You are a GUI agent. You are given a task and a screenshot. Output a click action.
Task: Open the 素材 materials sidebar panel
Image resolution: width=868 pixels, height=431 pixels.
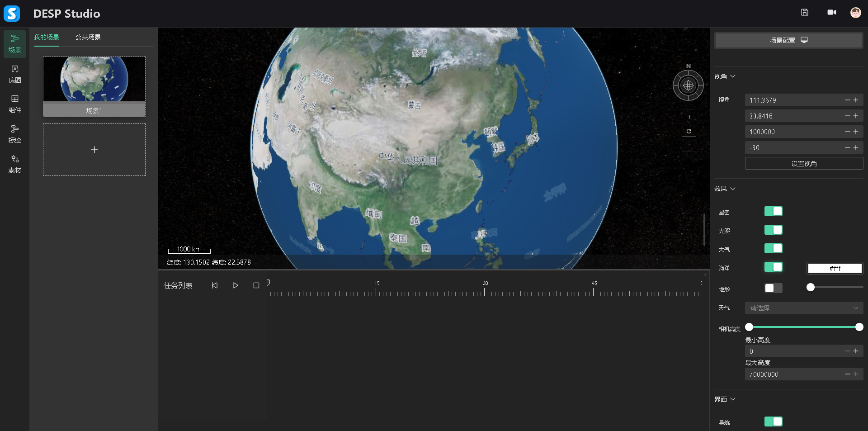tap(15, 164)
